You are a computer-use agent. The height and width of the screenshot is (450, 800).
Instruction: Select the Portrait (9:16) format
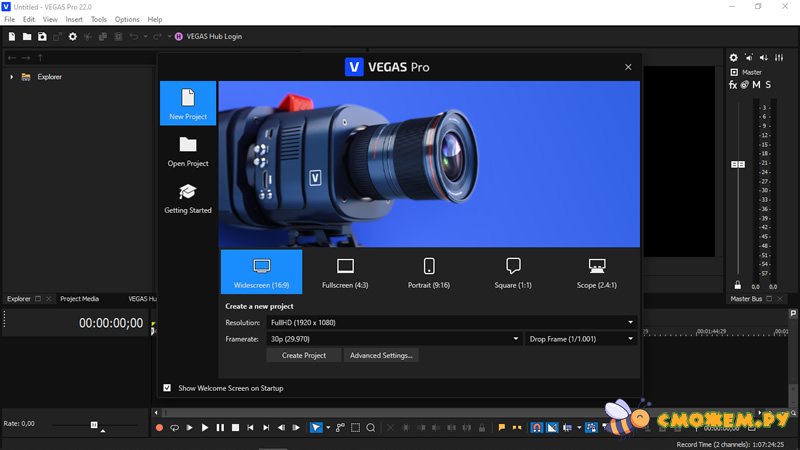click(429, 272)
